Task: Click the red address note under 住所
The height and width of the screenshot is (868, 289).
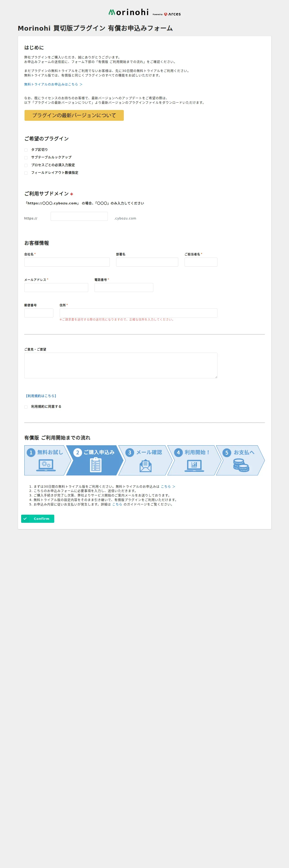Action: coord(117,320)
